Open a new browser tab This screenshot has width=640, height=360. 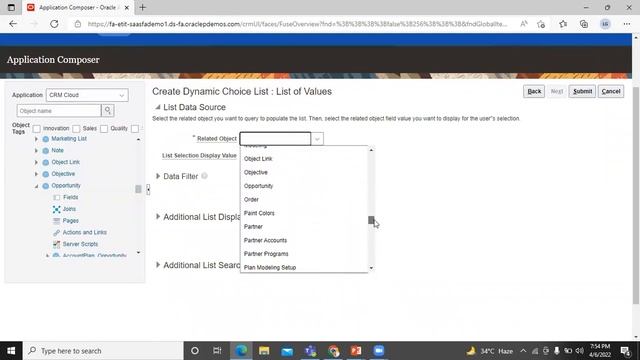[142, 7]
